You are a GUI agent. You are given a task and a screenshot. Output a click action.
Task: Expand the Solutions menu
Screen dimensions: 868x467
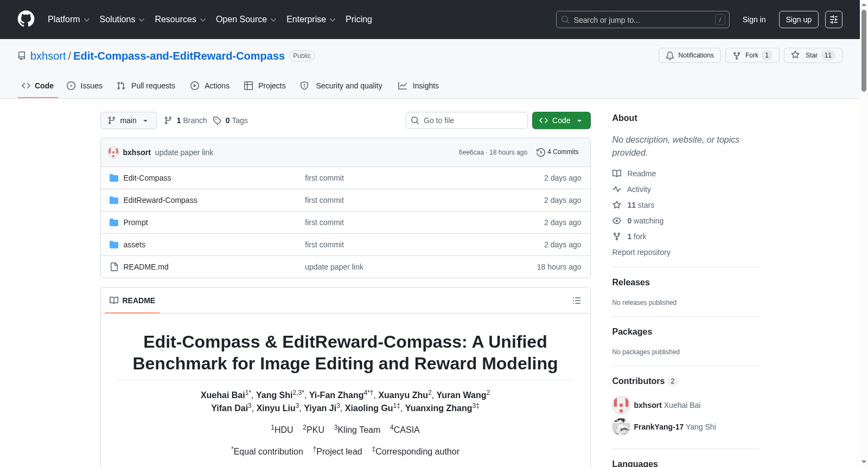122,20
